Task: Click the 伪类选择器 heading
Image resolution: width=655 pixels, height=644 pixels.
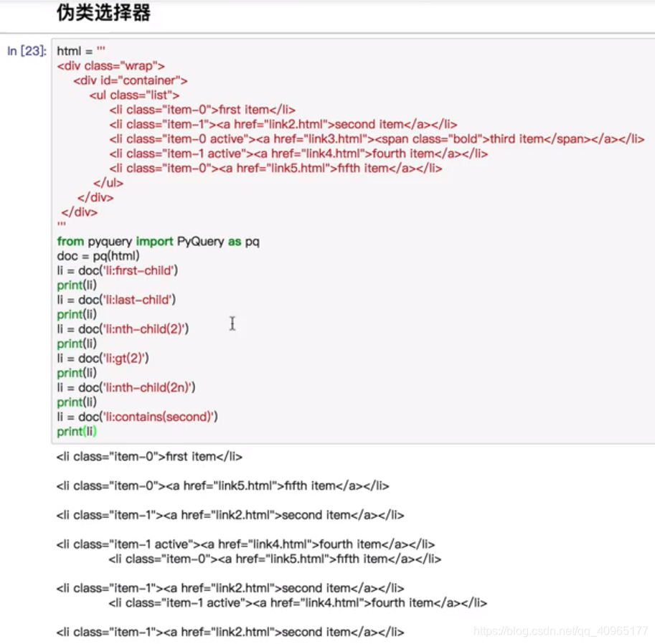Action: 103,12
